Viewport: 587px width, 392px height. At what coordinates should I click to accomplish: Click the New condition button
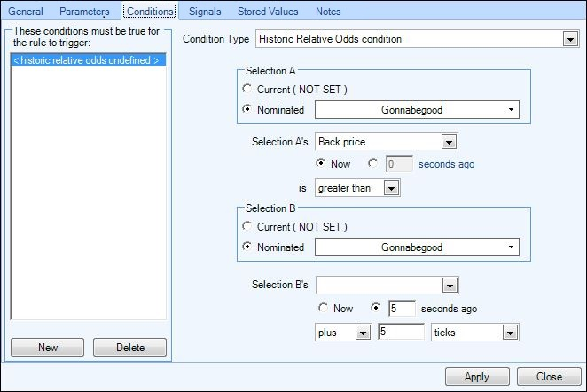[x=48, y=348]
